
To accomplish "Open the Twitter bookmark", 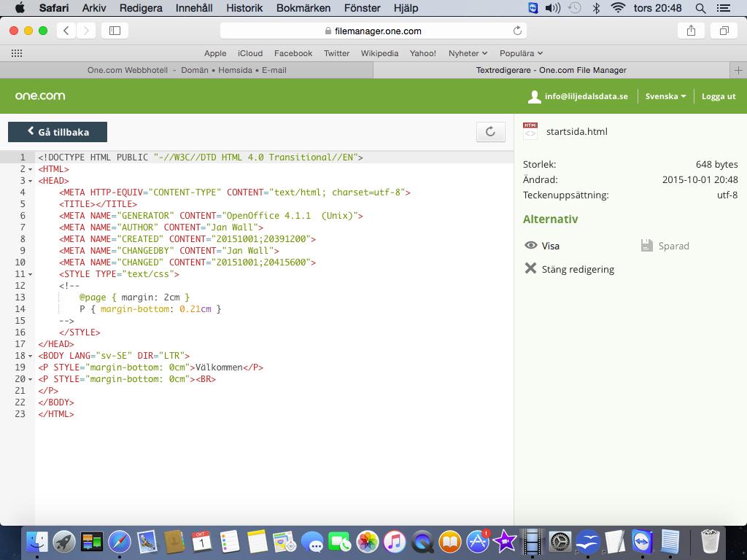I will click(x=336, y=53).
